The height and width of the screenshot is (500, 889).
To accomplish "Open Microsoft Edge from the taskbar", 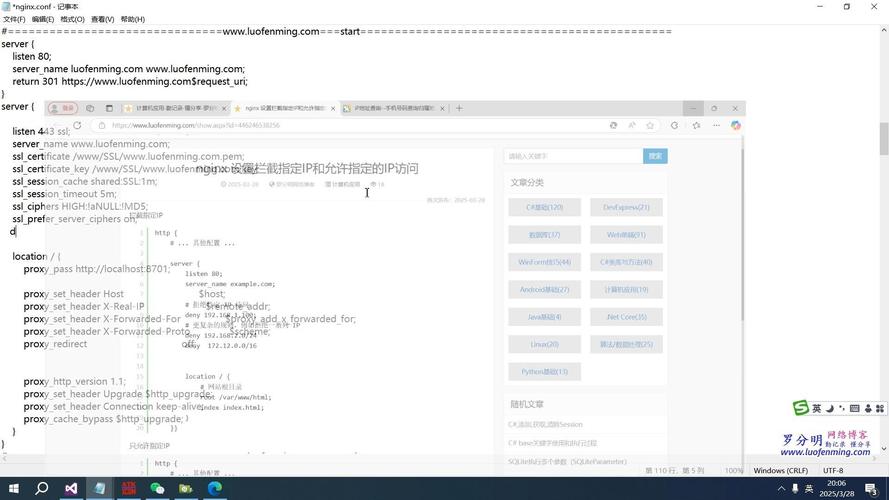I will [214, 488].
